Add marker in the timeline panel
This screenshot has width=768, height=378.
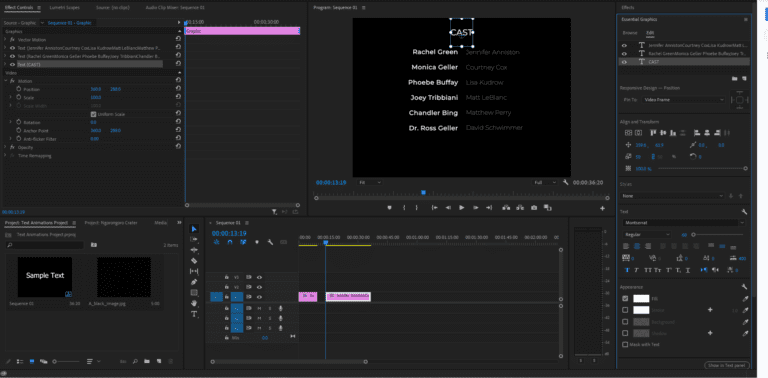click(x=257, y=242)
